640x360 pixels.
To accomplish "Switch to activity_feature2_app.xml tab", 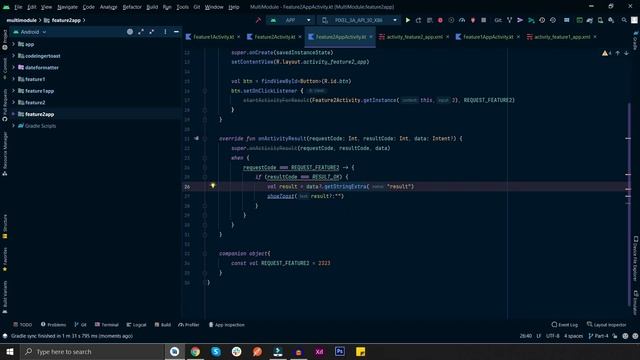I will [x=414, y=37].
